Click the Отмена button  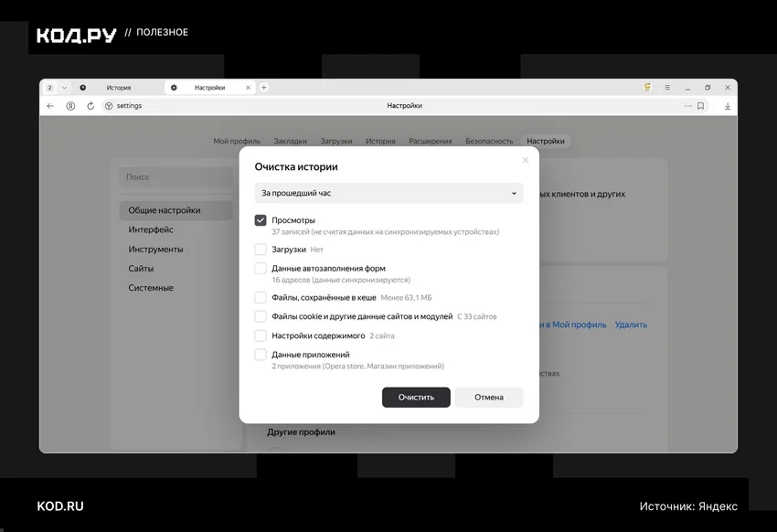coord(489,398)
